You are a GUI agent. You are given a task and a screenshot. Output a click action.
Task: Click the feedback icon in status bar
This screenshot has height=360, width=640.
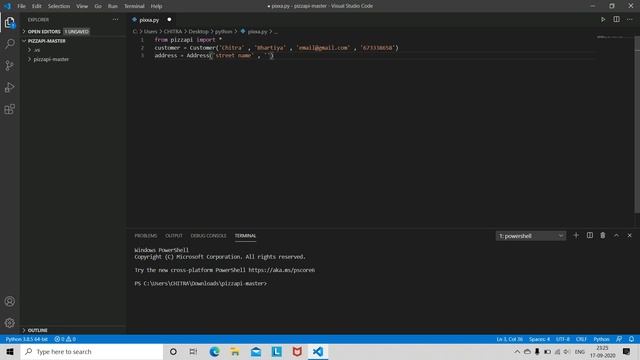(619, 339)
